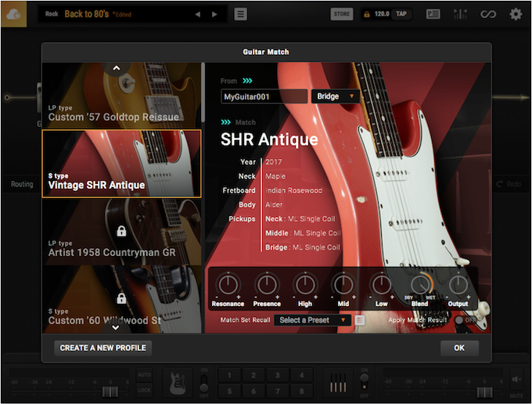The width and height of the screenshot is (532, 404).
Task: Click lock icon on Artist 1958 Countryman
Action: pos(121,231)
